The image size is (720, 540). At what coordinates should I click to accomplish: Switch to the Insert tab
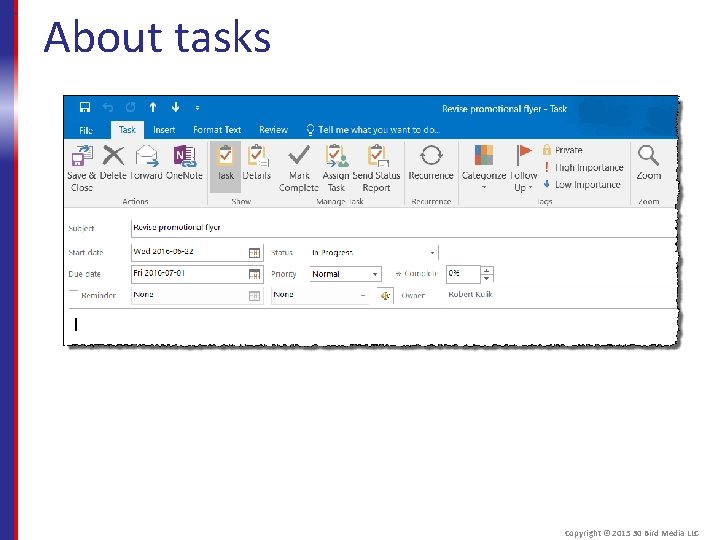(x=164, y=130)
